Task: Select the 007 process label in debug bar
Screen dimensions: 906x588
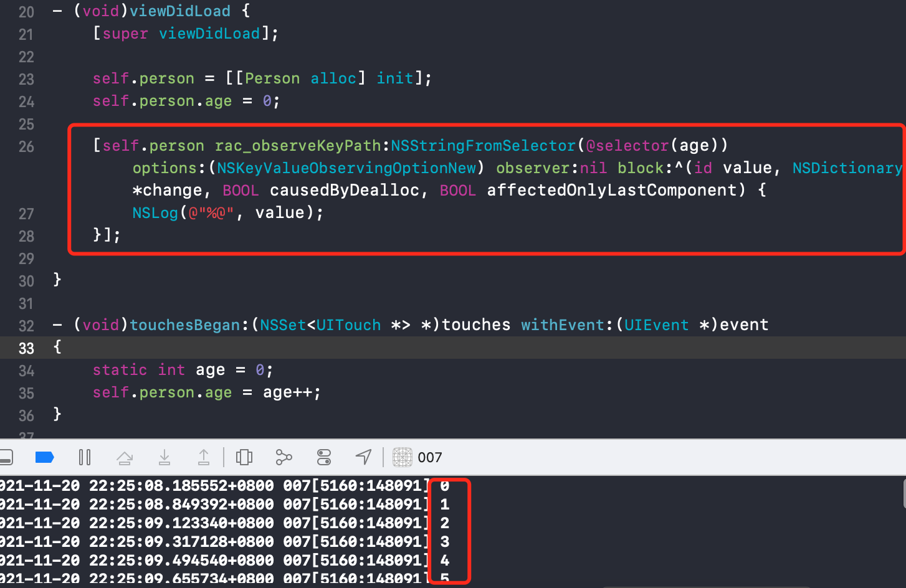Action: (x=430, y=458)
